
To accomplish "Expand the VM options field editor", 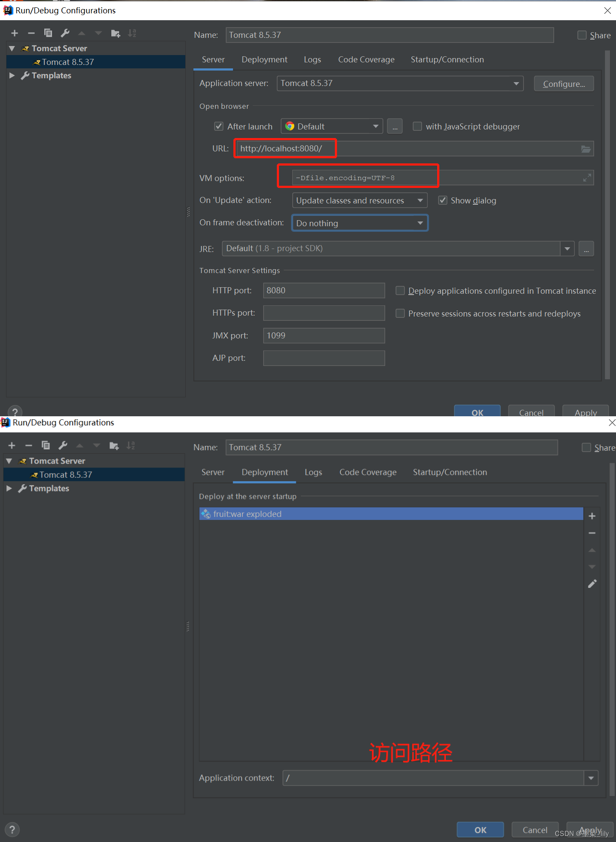I will pos(587,178).
